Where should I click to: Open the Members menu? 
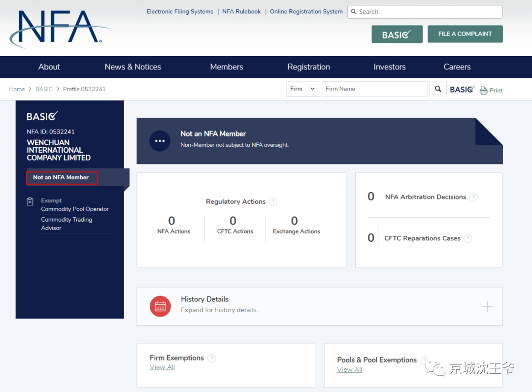(226, 67)
